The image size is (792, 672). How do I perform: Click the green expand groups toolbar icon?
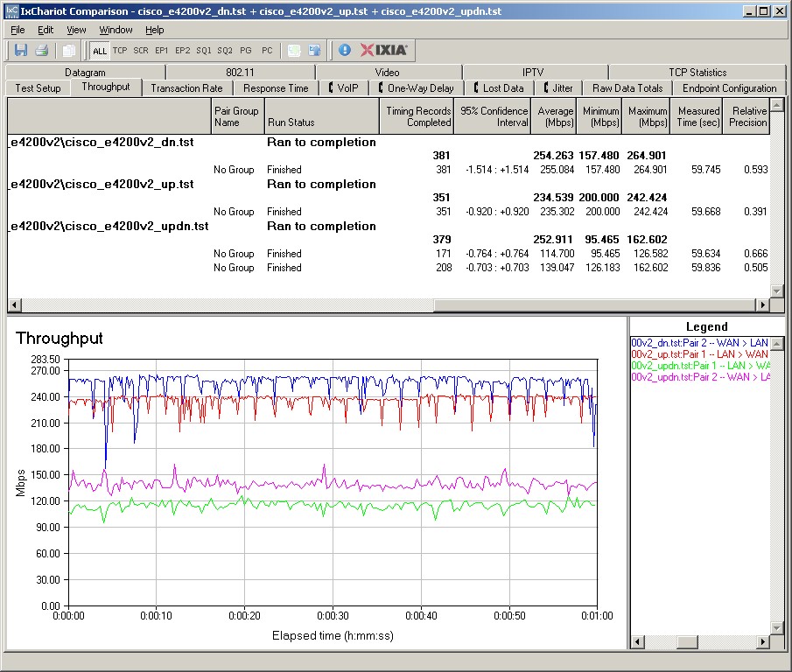[294, 50]
